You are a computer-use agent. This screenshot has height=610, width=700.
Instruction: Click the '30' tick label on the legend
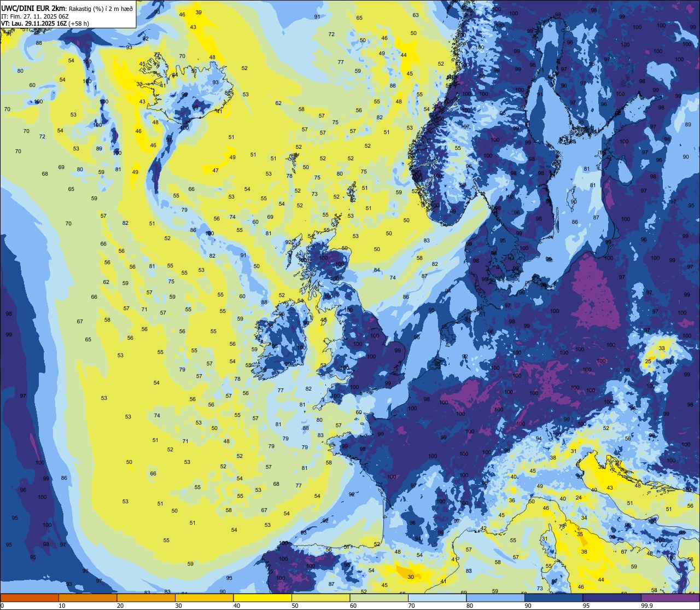[178, 606]
